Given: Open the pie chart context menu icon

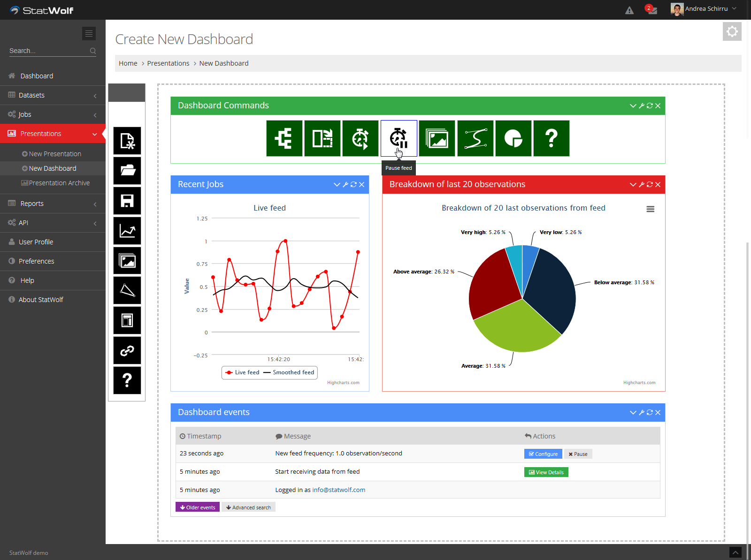Looking at the screenshot, I should tap(650, 209).
